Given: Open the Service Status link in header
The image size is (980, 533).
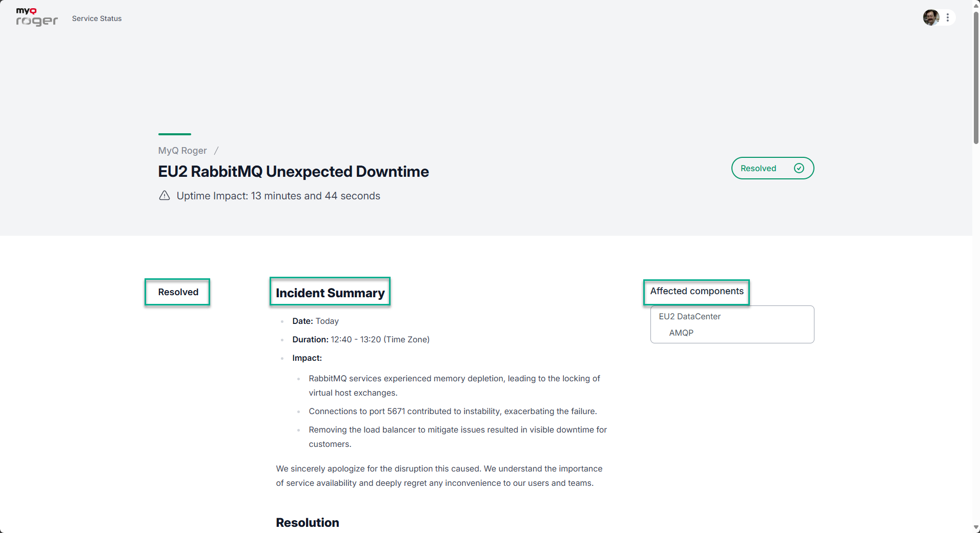Looking at the screenshot, I should pyautogui.click(x=97, y=18).
